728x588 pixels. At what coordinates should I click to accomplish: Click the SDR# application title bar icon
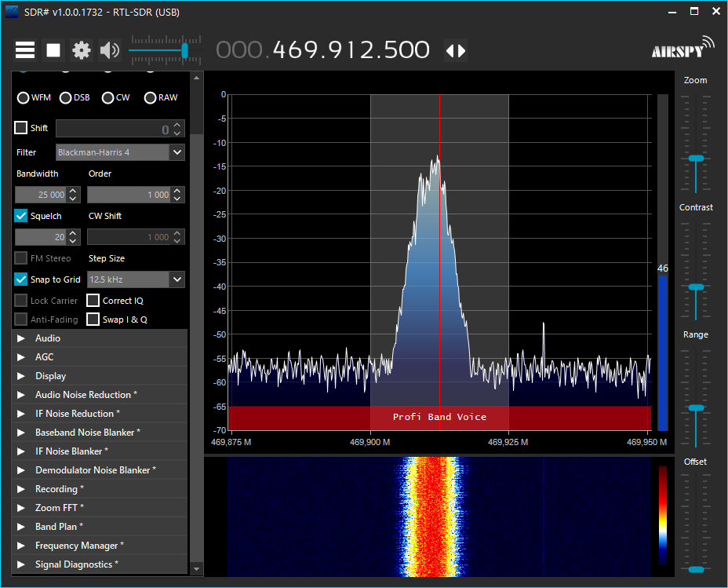12,12
